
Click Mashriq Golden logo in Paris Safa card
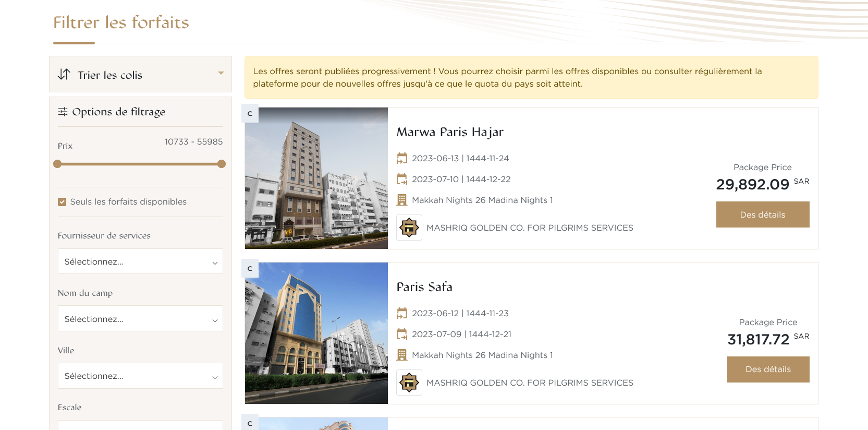point(409,383)
